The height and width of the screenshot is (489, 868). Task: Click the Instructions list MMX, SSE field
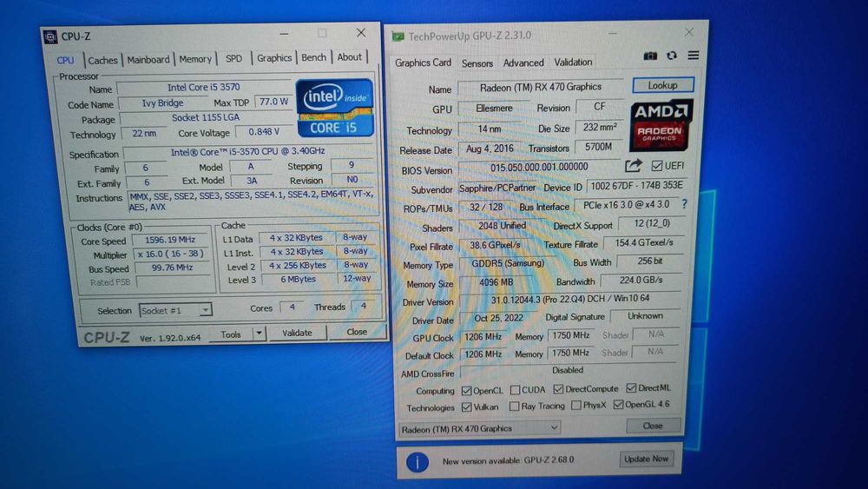click(252, 201)
